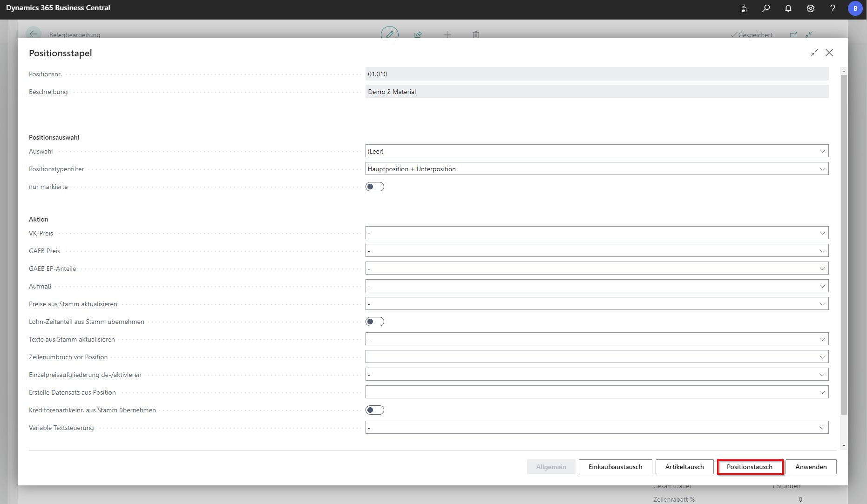Toggle the 'nur markierte' switch
Screen dimensions: 867x504
pos(375,187)
